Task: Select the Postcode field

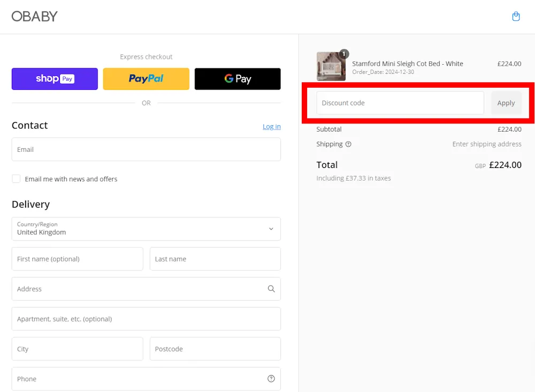Action: 215,349
